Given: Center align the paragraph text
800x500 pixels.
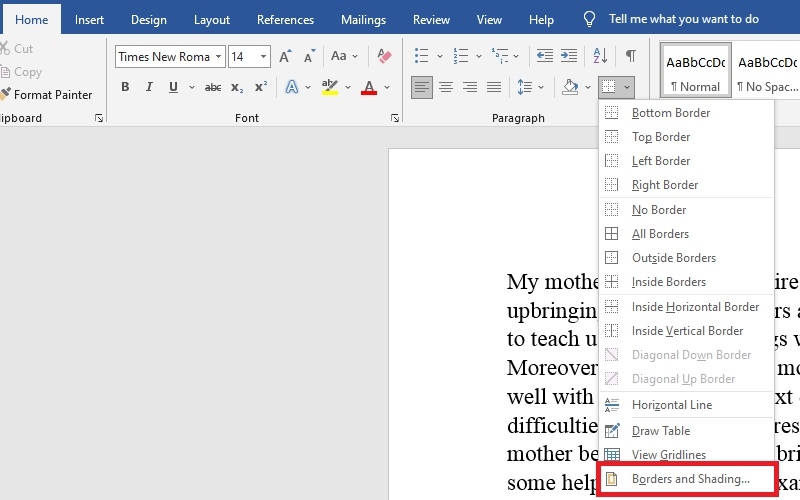Looking at the screenshot, I should [x=446, y=88].
